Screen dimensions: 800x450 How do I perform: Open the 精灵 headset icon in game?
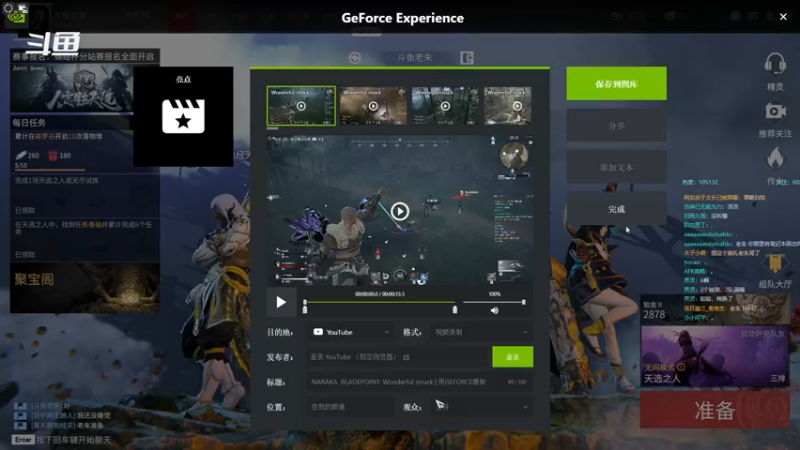click(774, 65)
